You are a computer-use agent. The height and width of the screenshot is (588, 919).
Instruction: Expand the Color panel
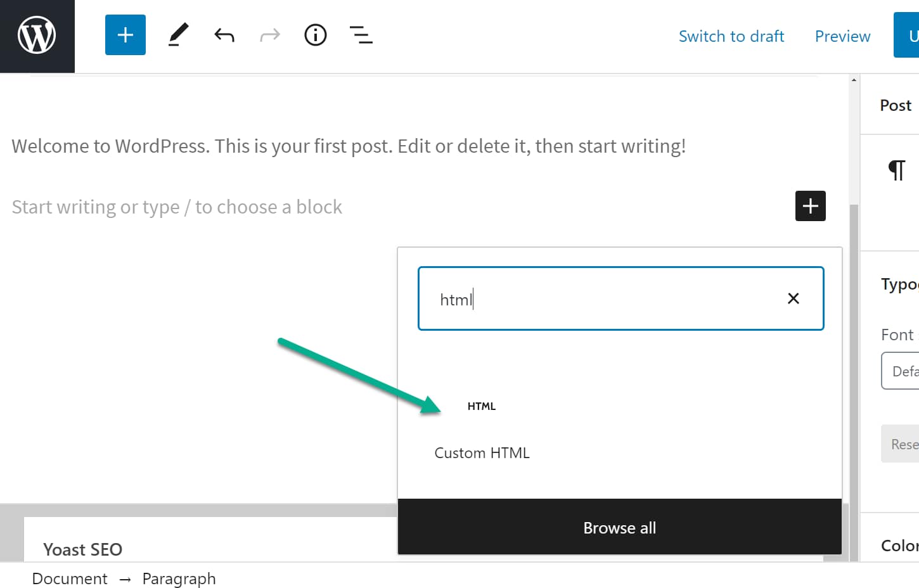[900, 545]
